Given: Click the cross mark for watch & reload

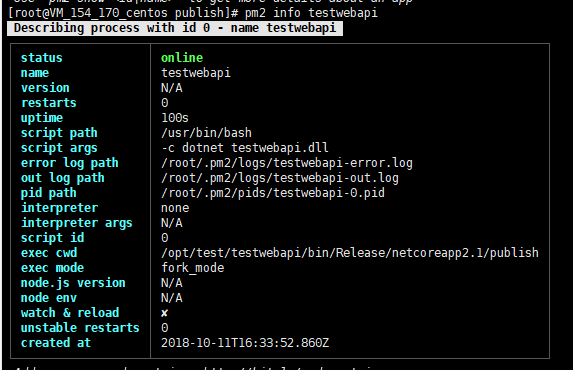Looking at the screenshot, I should click(x=165, y=313).
